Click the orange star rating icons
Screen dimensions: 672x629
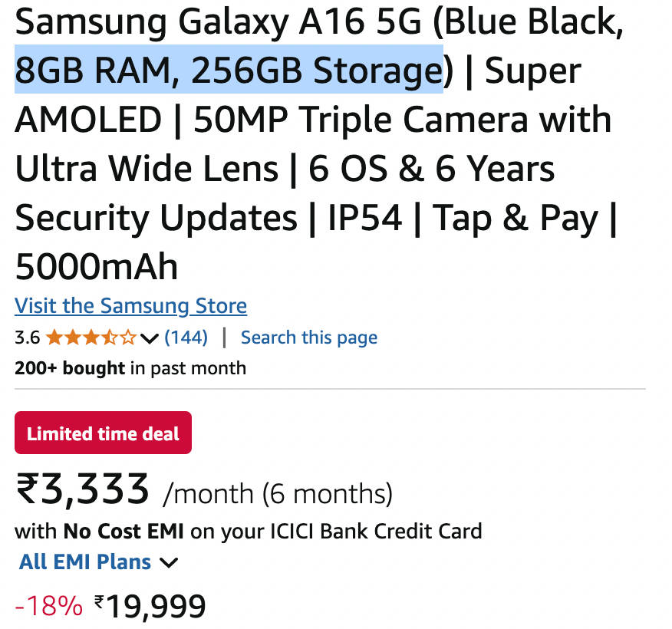coord(91,338)
